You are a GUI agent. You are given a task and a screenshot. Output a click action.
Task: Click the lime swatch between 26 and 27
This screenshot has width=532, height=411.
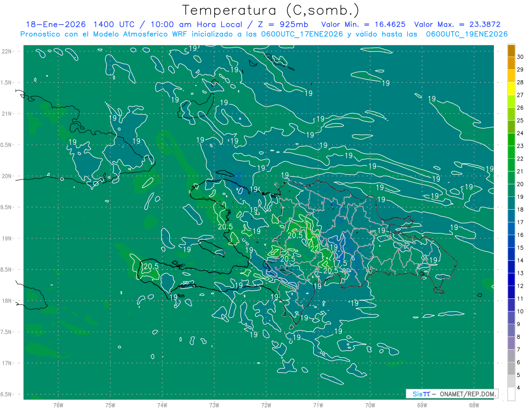coord(511,102)
